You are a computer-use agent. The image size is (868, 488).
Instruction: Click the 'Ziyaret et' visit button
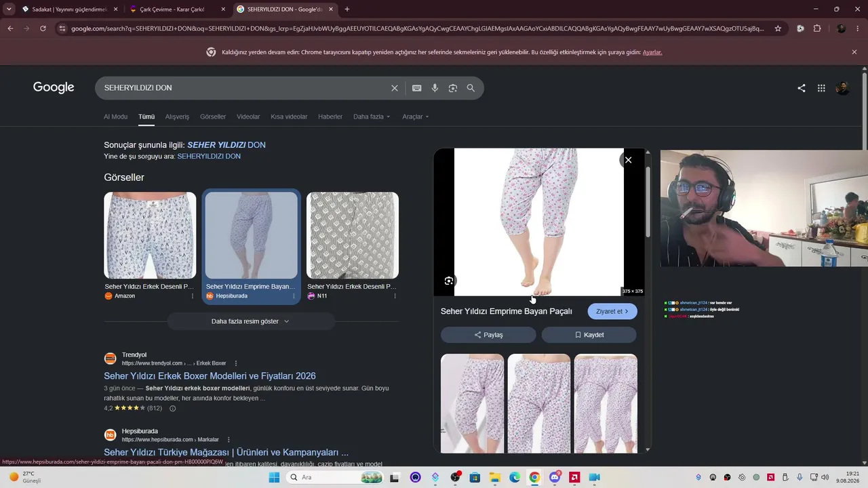click(612, 311)
